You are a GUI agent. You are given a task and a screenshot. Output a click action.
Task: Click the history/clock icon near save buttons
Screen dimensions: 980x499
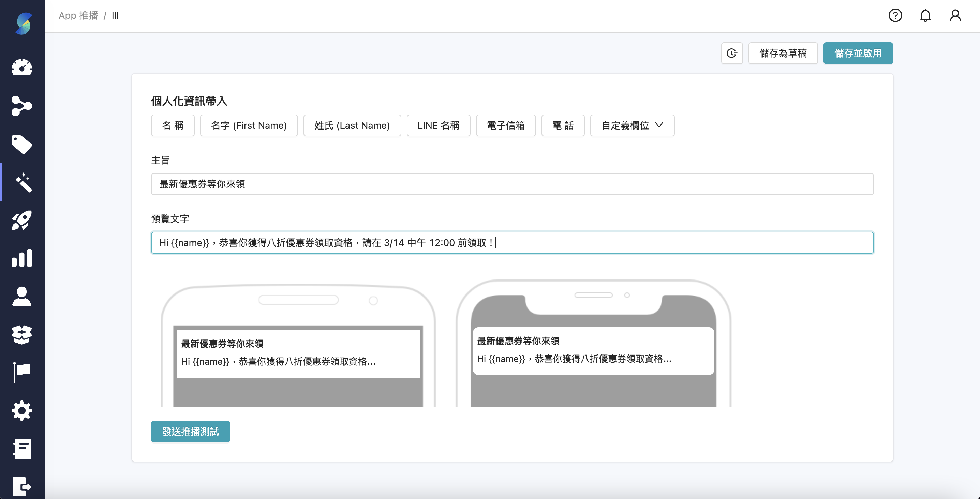pos(731,53)
